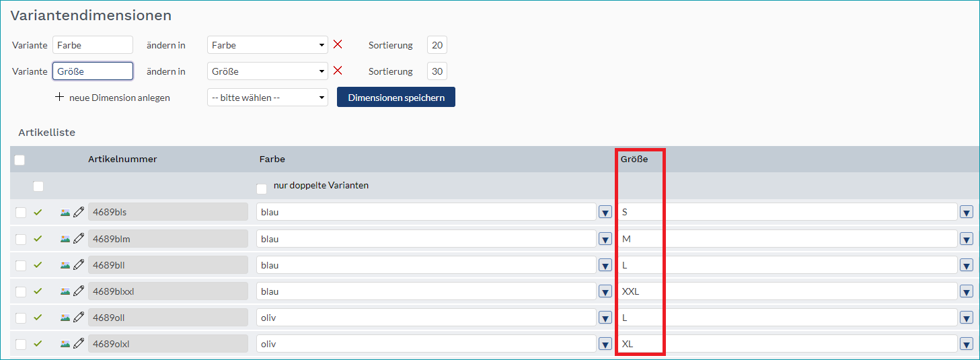
Task: Select checkbox for article 4689bll
Action: tap(21, 265)
